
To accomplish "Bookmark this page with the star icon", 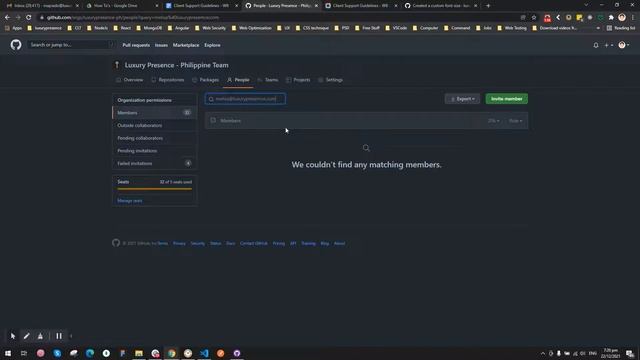I will tap(533, 18).
